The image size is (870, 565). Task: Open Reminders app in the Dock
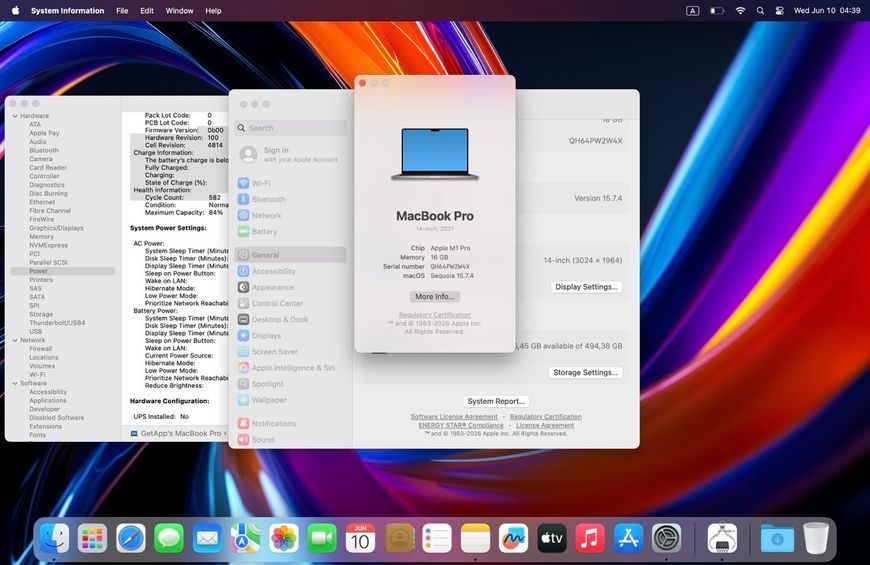tap(437, 538)
